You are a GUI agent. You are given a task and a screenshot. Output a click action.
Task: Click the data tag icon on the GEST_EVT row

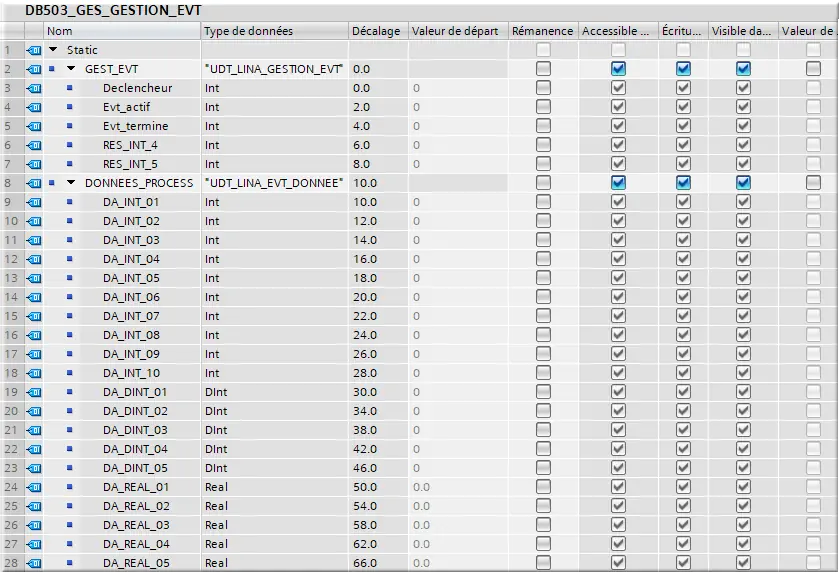click(34, 69)
